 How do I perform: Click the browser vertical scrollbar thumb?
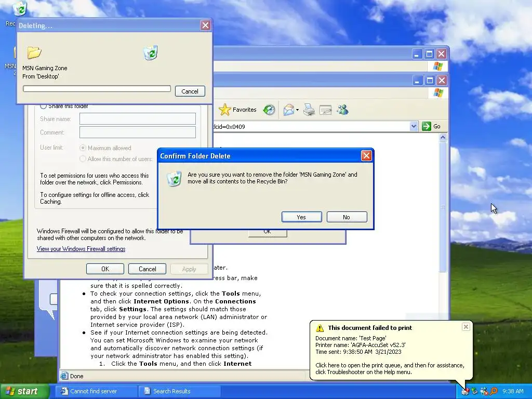[443, 207]
